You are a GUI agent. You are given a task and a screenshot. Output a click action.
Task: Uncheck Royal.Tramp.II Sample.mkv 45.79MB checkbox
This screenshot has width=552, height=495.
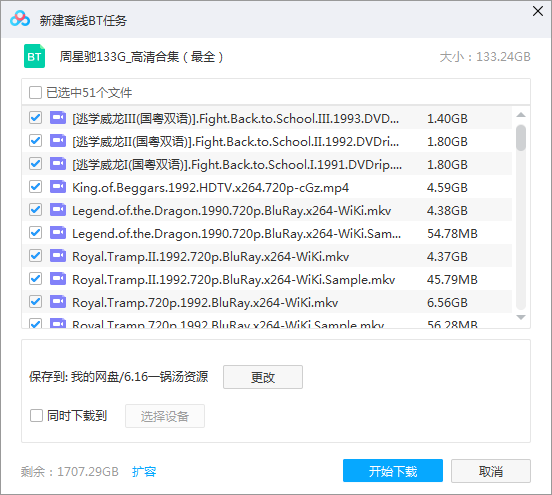point(36,279)
